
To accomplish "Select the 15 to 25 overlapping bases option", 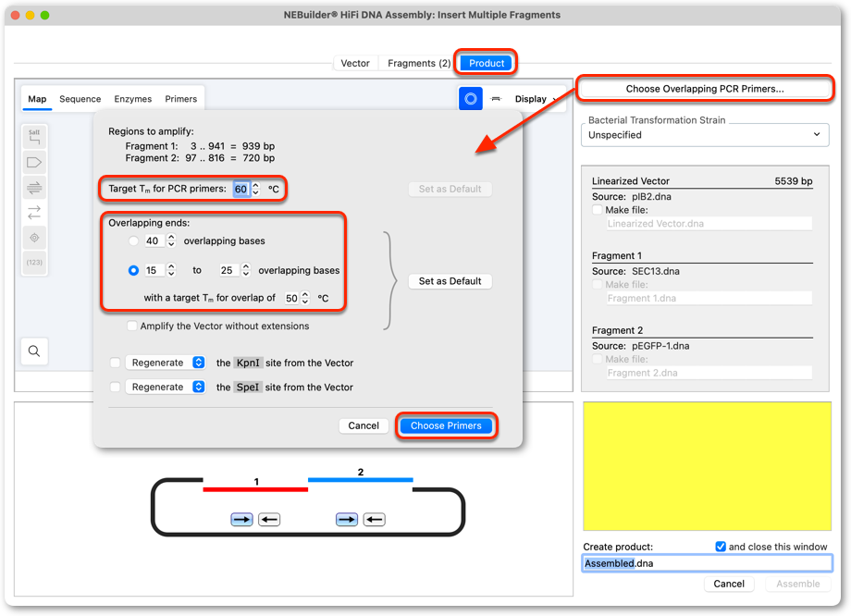I will [x=133, y=270].
